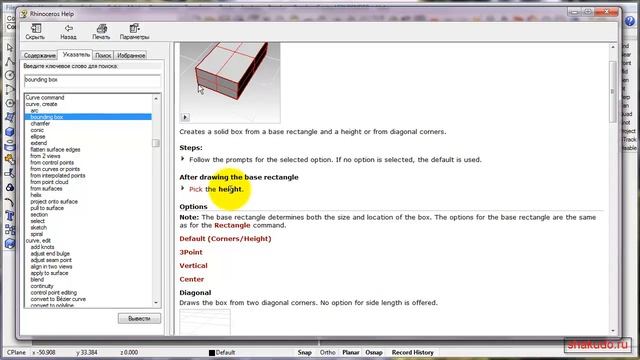The width and height of the screenshot is (640, 360).
Task: Click the keyword search input field
Action: (92, 80)
